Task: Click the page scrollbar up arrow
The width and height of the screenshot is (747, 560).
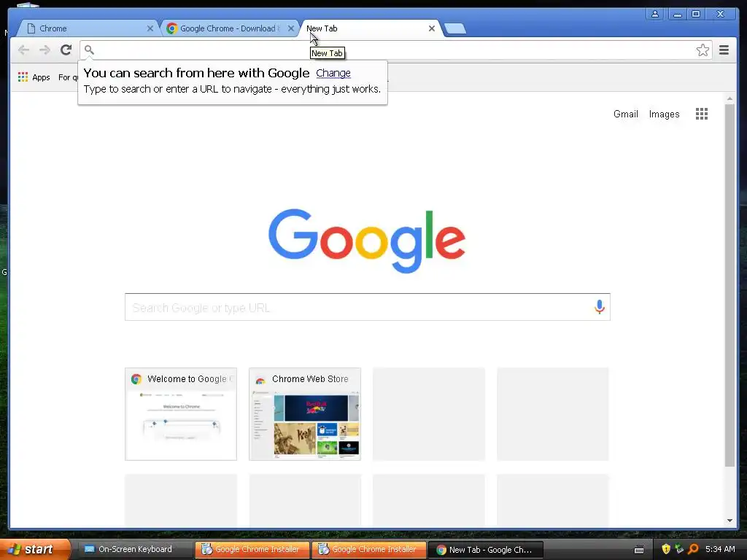Action: click(729, 98)
